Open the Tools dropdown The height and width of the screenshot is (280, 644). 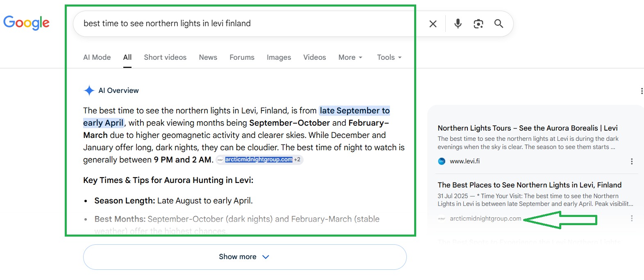pyautogui.click(x=389, y=57)
